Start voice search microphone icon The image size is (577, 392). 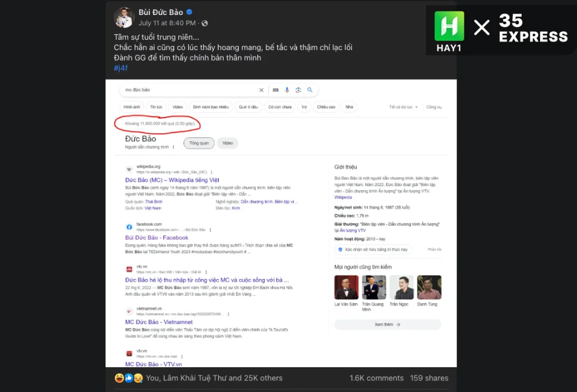click(x=287, y=90)
